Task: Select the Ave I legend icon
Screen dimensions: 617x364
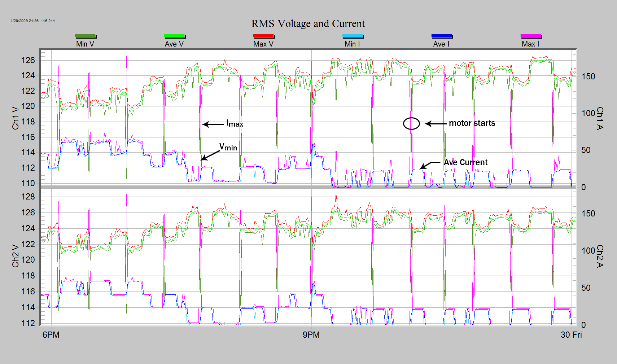Action: pos(442,36)
